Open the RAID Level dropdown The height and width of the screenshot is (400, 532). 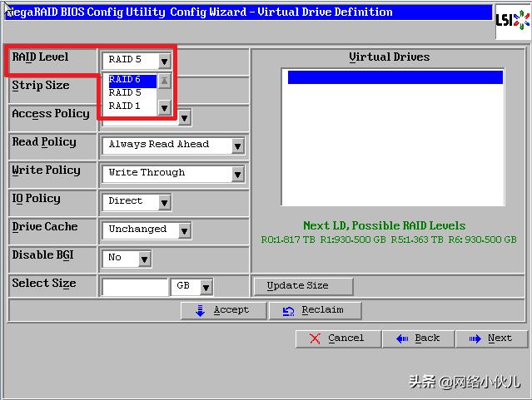[164, 61]
